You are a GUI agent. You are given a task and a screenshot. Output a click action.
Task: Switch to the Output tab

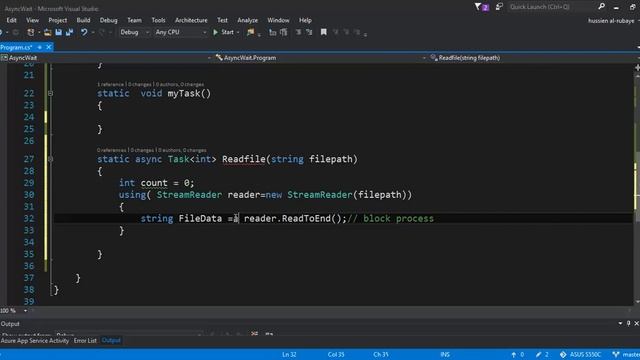(111, 340)
